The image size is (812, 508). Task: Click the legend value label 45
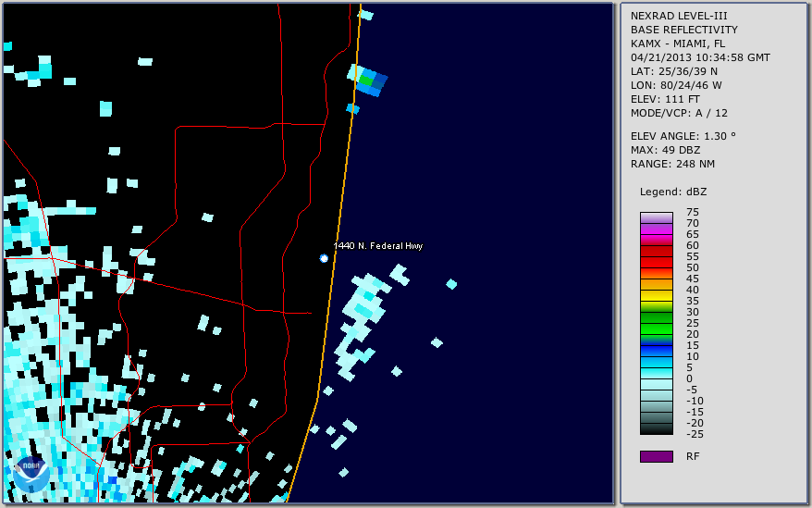[x=693, y=279]
